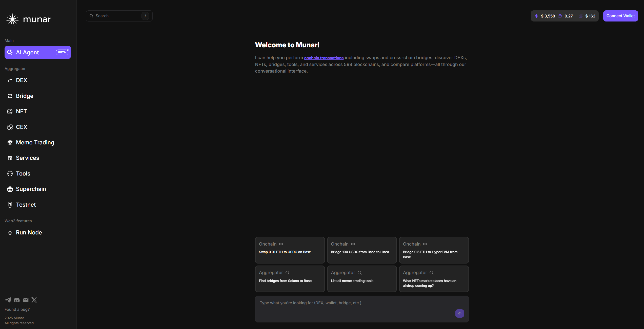Click the email envelope icon
The width and height of the screenshot is (644, 329).
pyautogui.click(x=26, y=300)
